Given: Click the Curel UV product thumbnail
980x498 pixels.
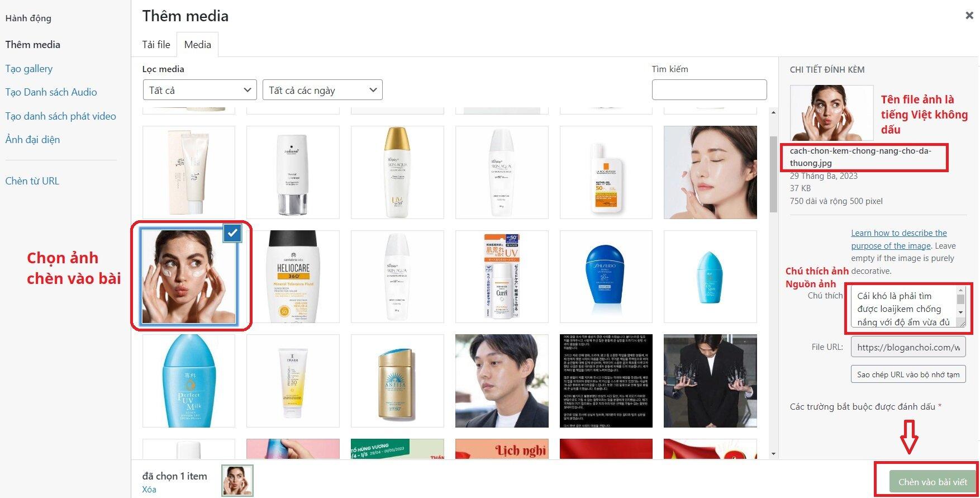Looking at the screenshot, I should point(501,277).
